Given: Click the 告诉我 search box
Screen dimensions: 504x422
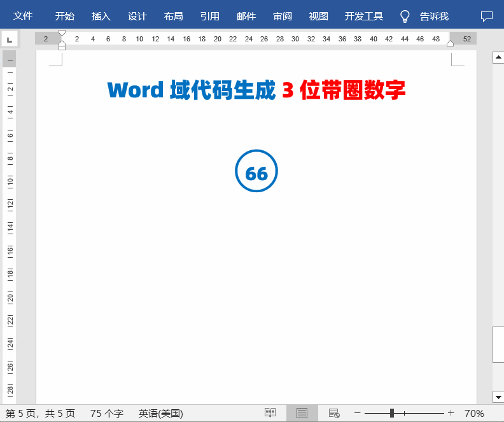Looking at the screenshot, I should [x=434, y=16].
